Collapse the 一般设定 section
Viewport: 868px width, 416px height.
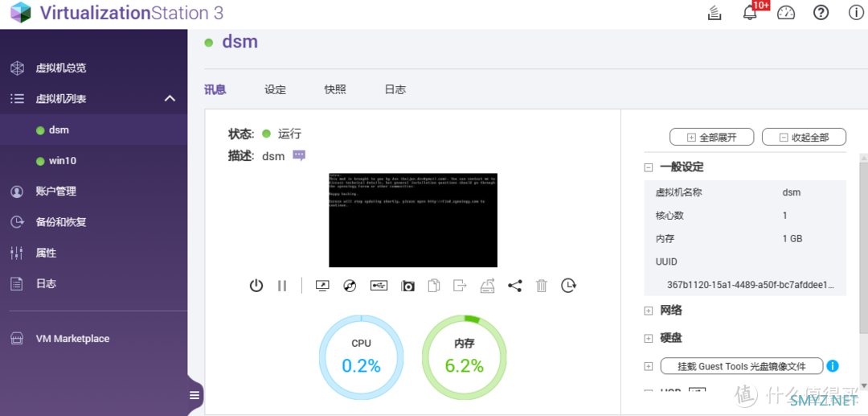649,167
